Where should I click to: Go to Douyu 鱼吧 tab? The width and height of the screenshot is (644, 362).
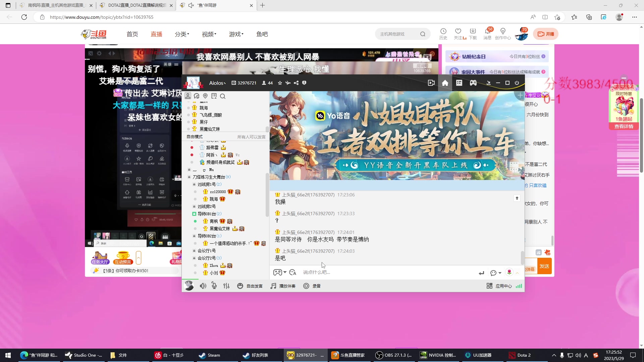coord(262,34)
